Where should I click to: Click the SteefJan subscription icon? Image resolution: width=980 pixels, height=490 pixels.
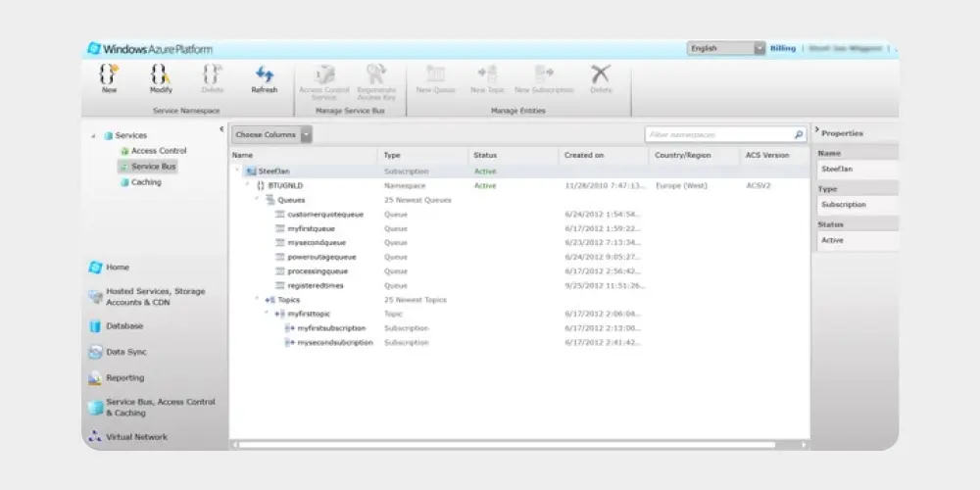[x=251, y=171]
